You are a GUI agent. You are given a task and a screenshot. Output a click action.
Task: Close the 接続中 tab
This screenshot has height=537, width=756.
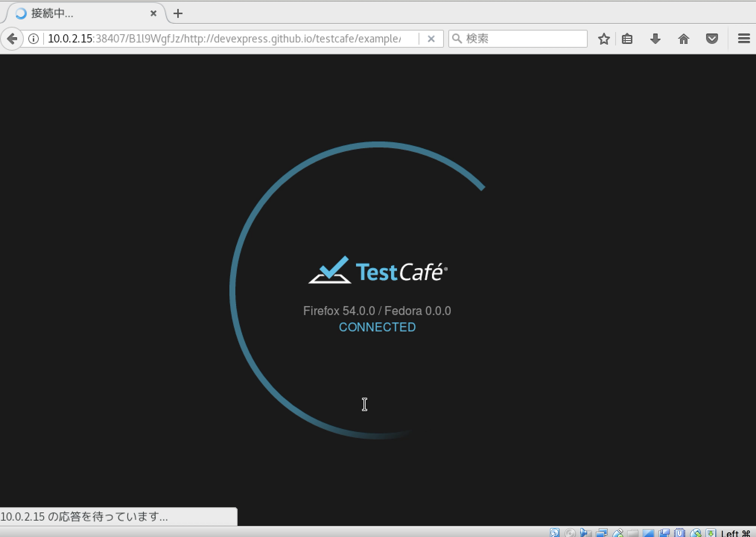(154, 13)
